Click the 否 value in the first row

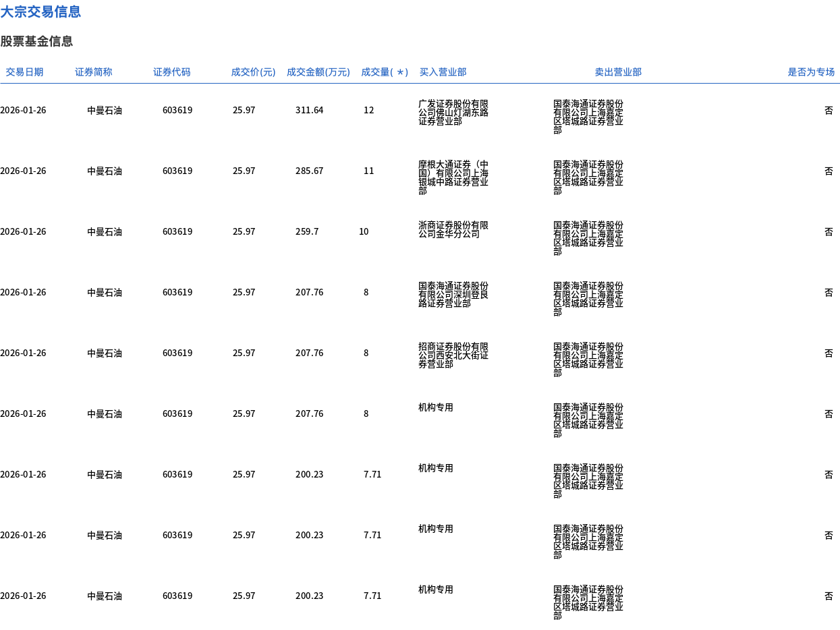point(829,110)
